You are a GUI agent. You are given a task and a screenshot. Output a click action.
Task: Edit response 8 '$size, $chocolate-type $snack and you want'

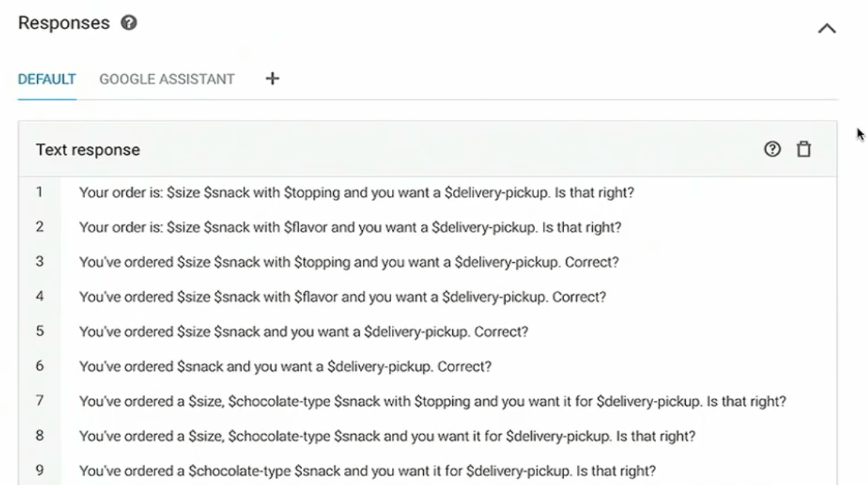point(387,436)
